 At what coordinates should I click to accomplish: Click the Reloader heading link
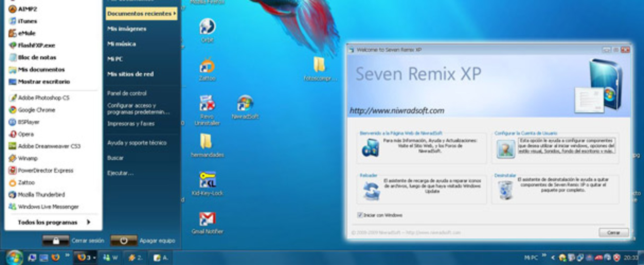coord(369,175)
